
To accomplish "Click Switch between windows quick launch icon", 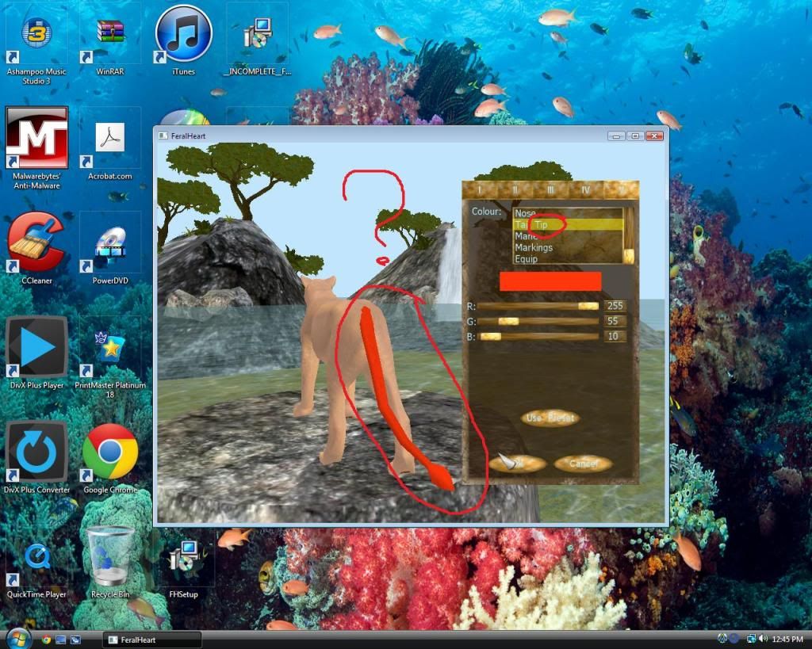I will tap(75, 639).
